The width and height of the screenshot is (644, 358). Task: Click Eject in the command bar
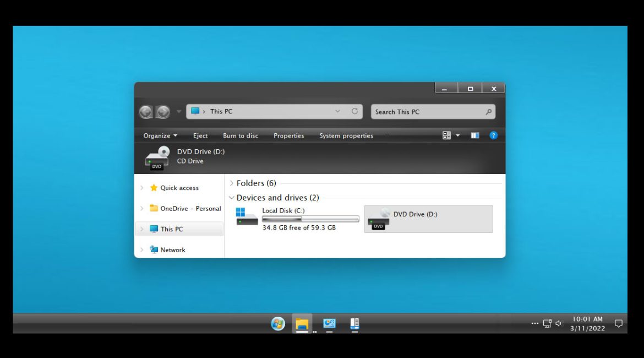[200, 136]
